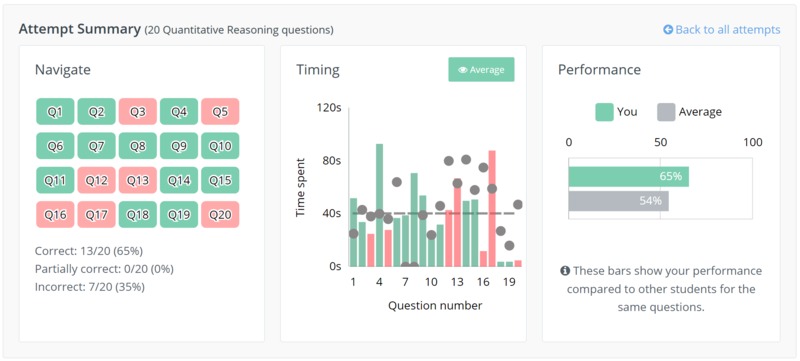Screen dimensions: 800x361
Task: Click the tall red bar for question 17
Action: click(x=492, y=209)
